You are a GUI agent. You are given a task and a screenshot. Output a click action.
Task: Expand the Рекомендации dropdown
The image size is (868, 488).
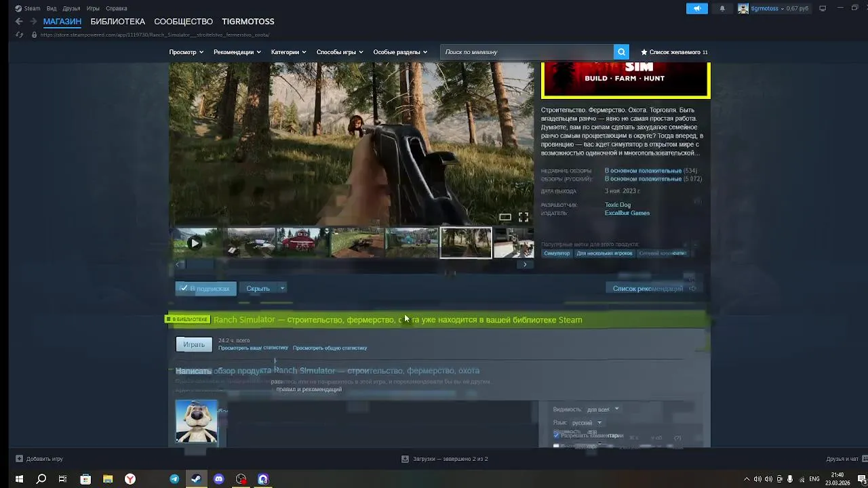(x=237, y=52)
